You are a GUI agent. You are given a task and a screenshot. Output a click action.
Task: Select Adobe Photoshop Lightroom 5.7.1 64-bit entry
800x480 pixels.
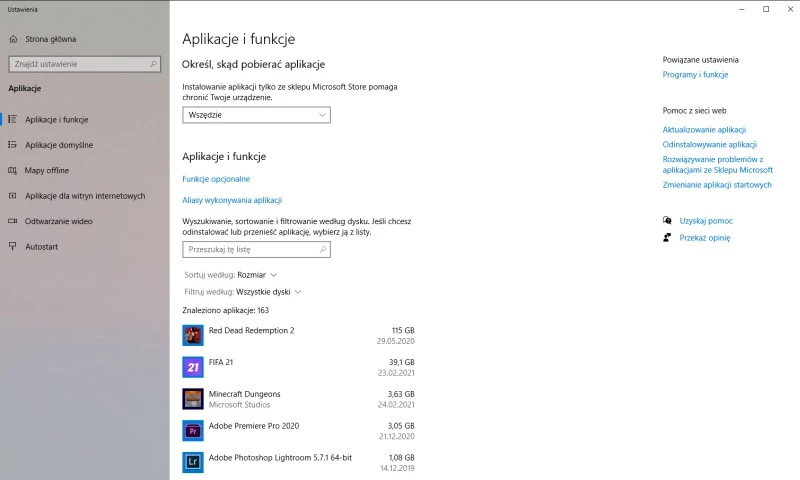click(280, 458)
